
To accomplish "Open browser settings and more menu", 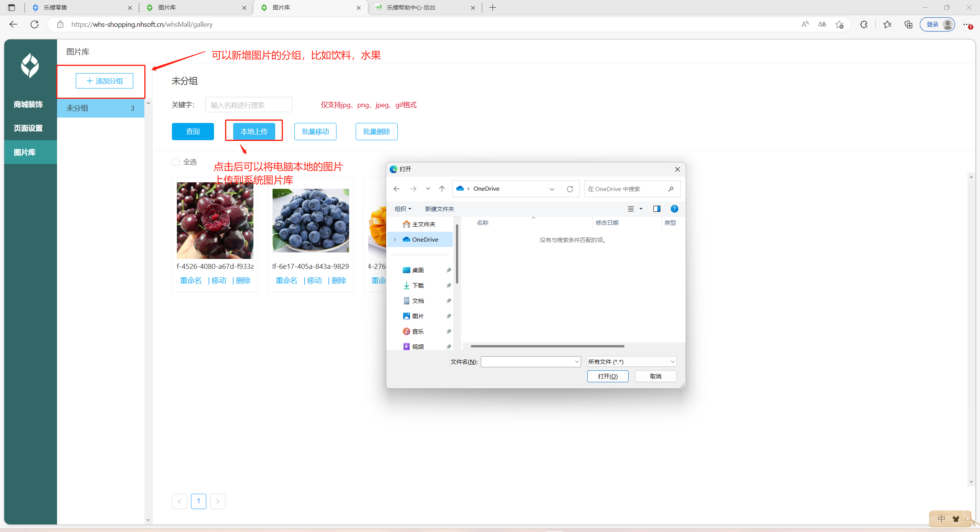I will click(x=967, y=25).
